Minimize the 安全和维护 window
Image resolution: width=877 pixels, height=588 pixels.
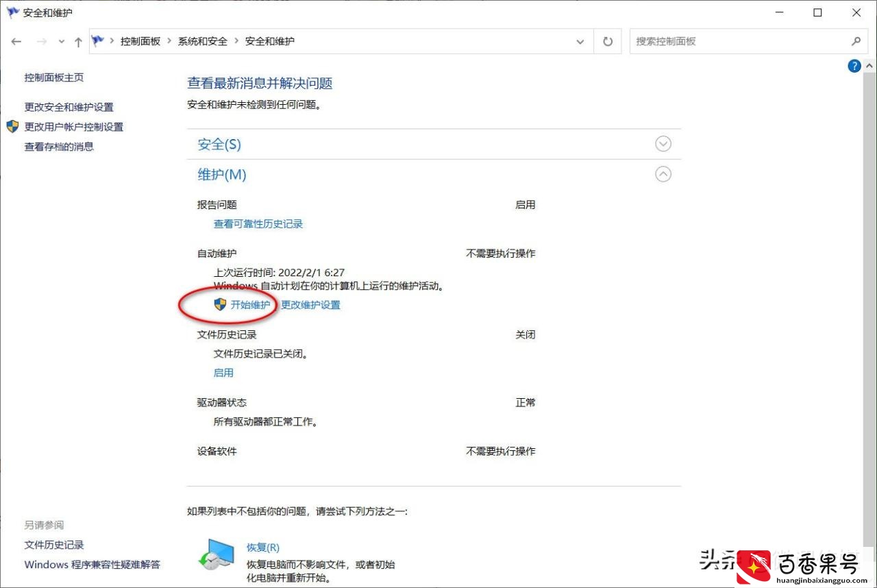(x=779, y=12)
